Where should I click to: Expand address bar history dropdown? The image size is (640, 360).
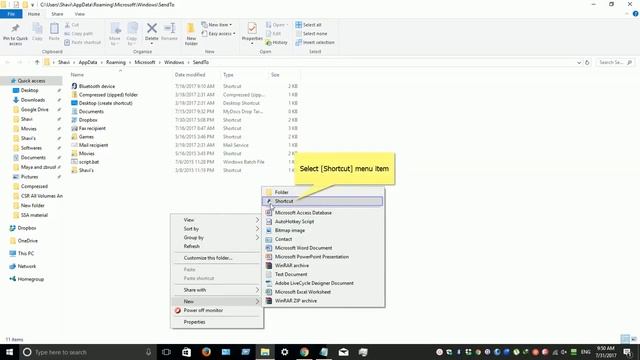[579, 62]
